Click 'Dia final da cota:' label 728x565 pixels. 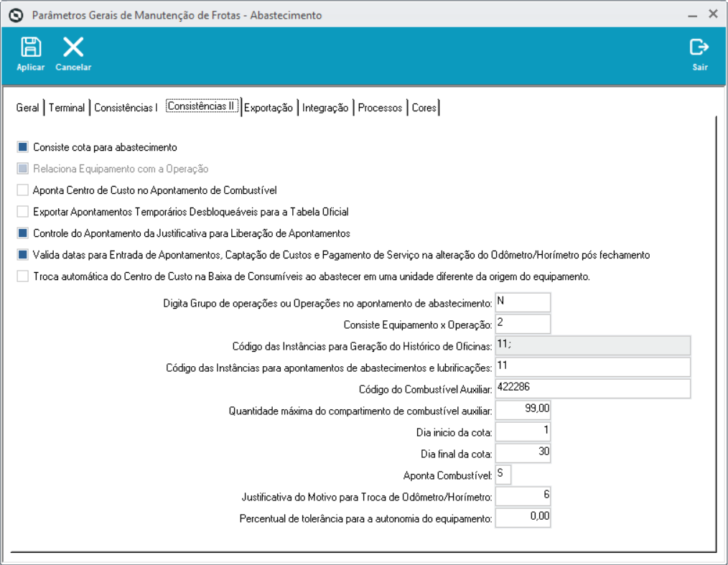[x=457, y=454]
